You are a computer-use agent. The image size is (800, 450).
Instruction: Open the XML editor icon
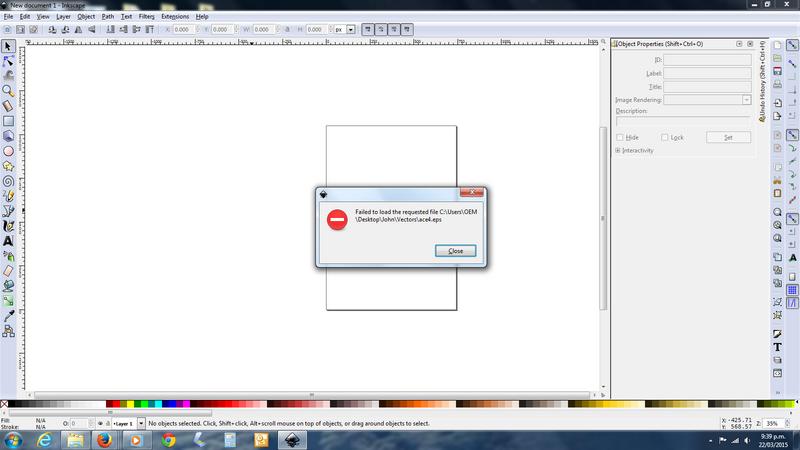777,373
